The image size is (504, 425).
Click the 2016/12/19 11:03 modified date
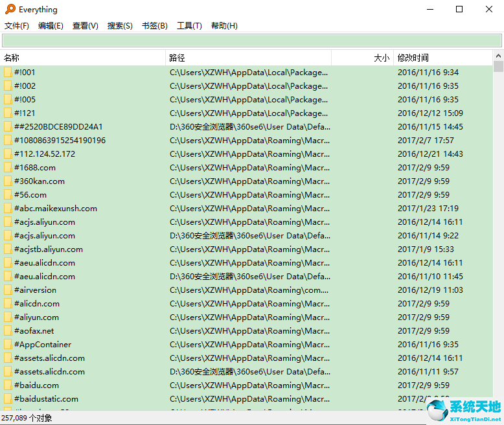pos(430,290)
